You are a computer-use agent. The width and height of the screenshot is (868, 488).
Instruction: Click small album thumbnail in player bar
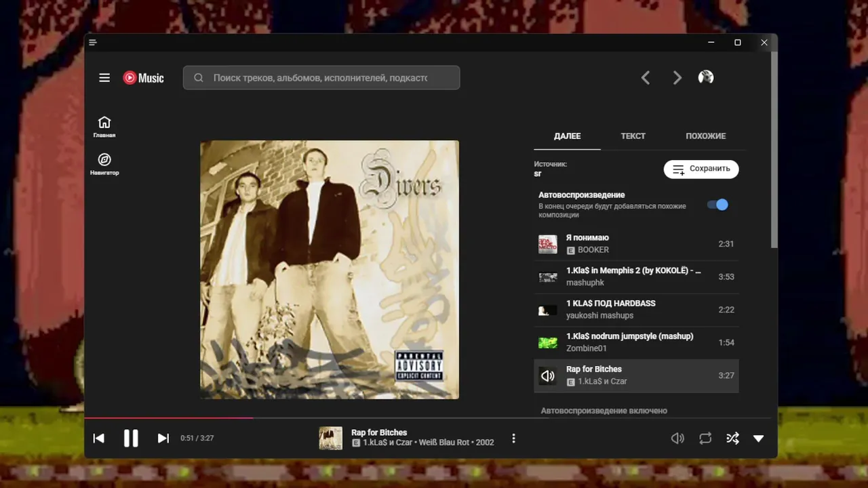[x=331, y=438]
